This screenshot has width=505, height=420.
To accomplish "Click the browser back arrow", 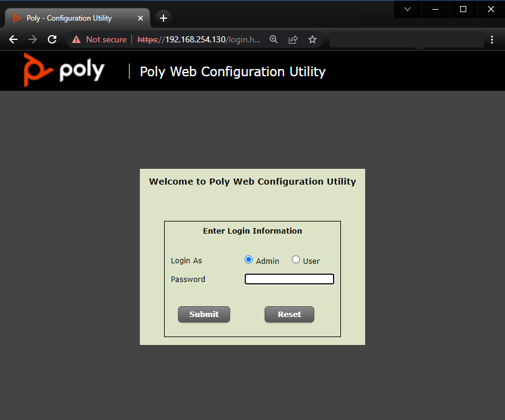I will [13, 39].
